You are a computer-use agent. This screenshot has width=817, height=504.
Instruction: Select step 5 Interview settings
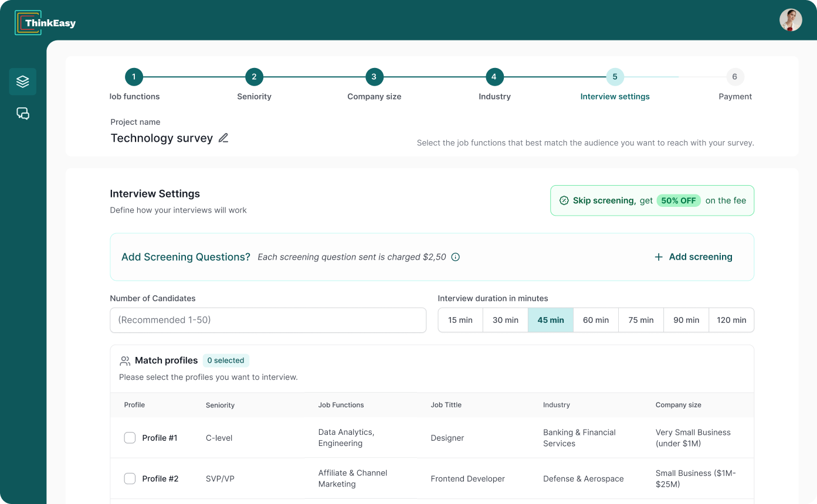coord(615,77)
